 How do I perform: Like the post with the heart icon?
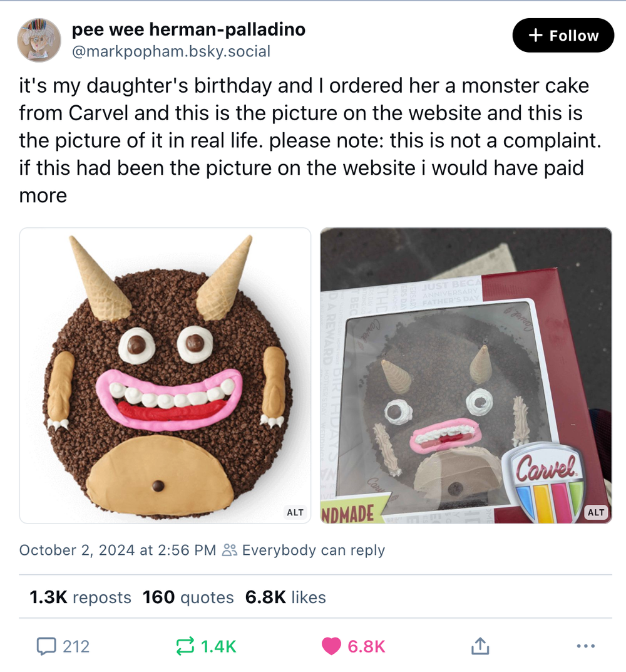coord(332,646)
